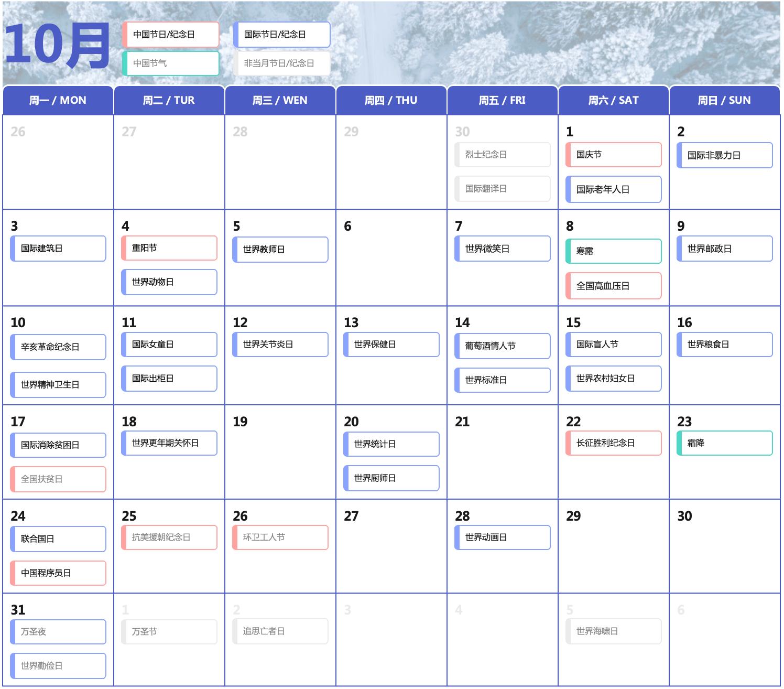784x689 pixels.
Task: Select the 周三 / WEN column header
Action: [x=280, y=100]
